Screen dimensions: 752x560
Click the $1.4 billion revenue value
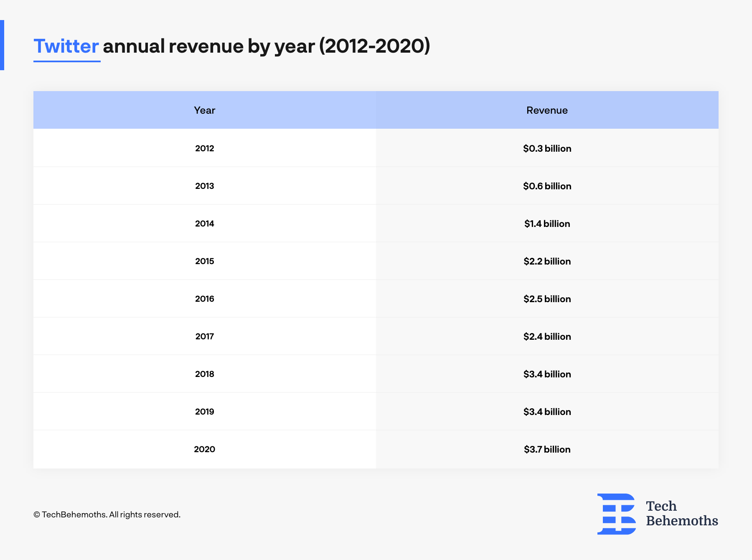(547, 224)
